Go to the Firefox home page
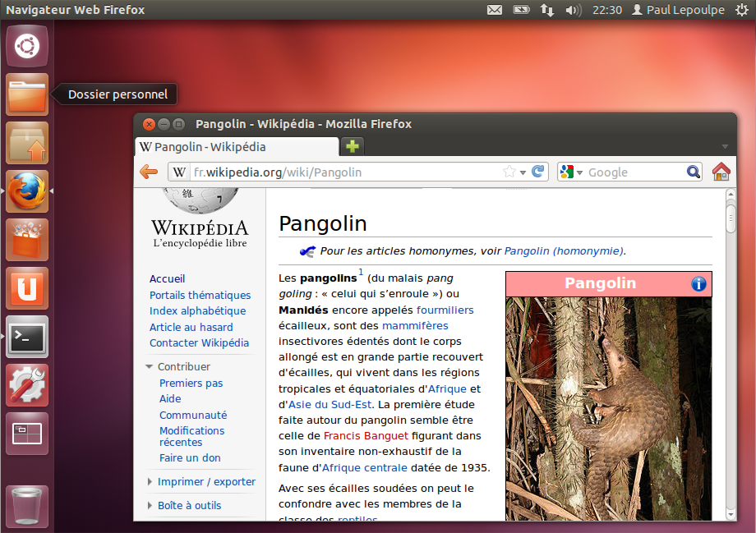The image size is (756, 533). tap(721, 172)
